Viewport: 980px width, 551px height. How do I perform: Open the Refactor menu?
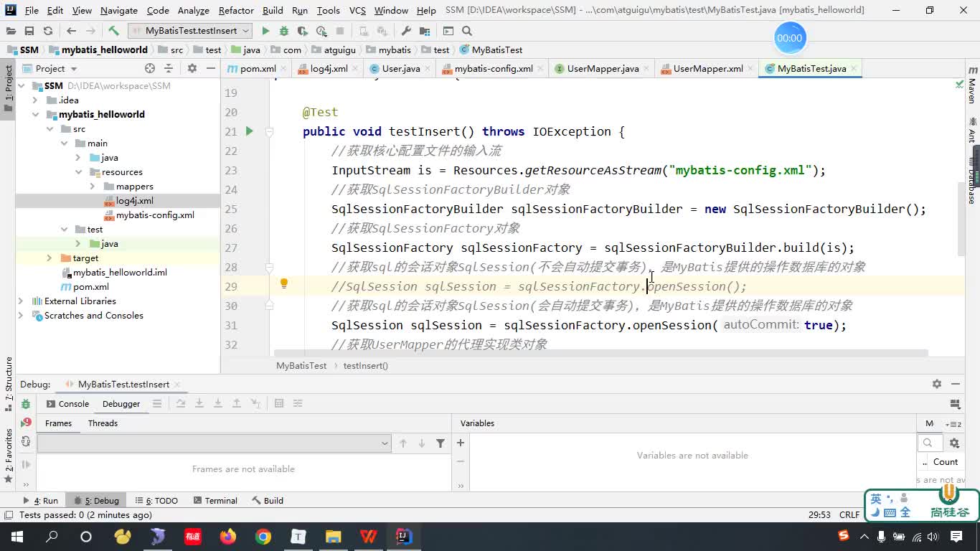click(x=236, y=10)
